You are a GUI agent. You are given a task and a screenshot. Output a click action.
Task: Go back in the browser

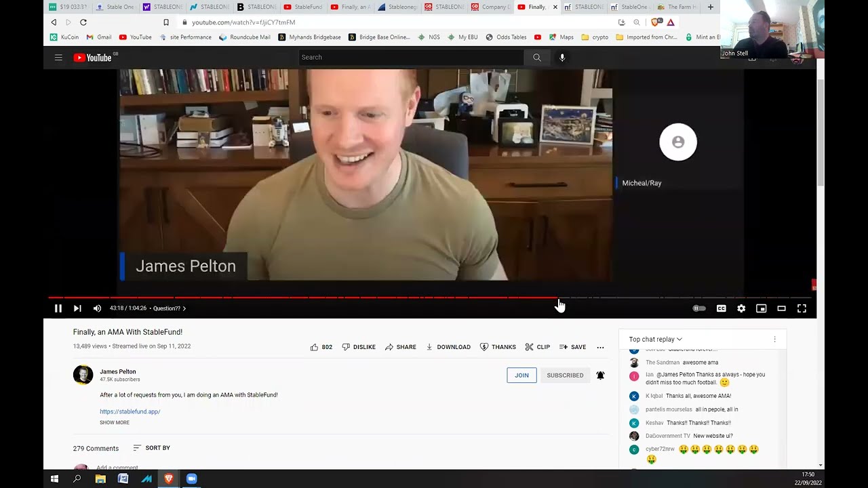click(x=54, y=22)
